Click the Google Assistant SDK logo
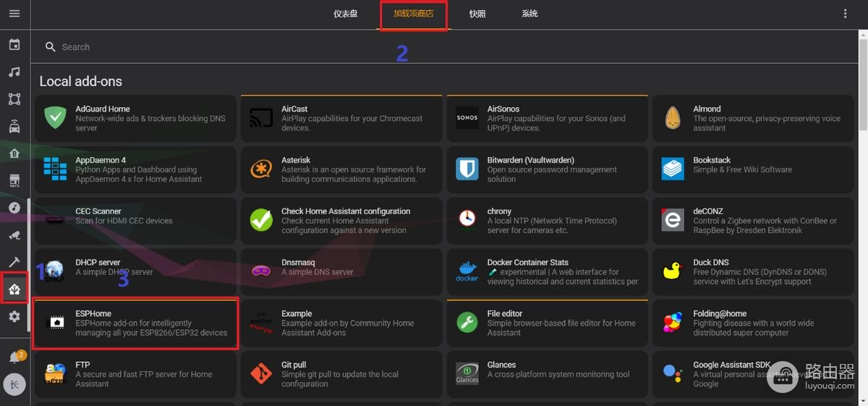This screenshot has height=406, width=868. tap(673, 374)
